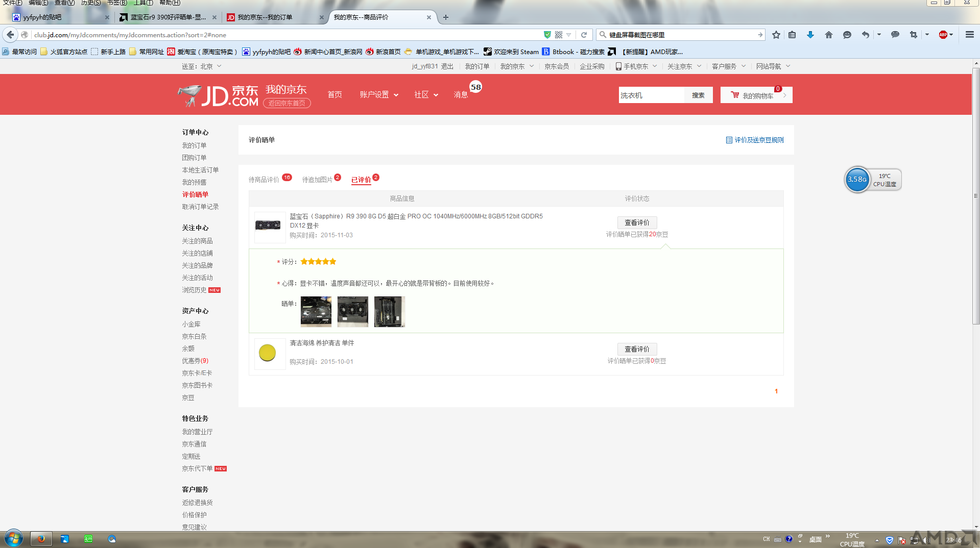The image size is (980, 548).
Task: Click the green shield icon in address bar
Action: (547, 35)
